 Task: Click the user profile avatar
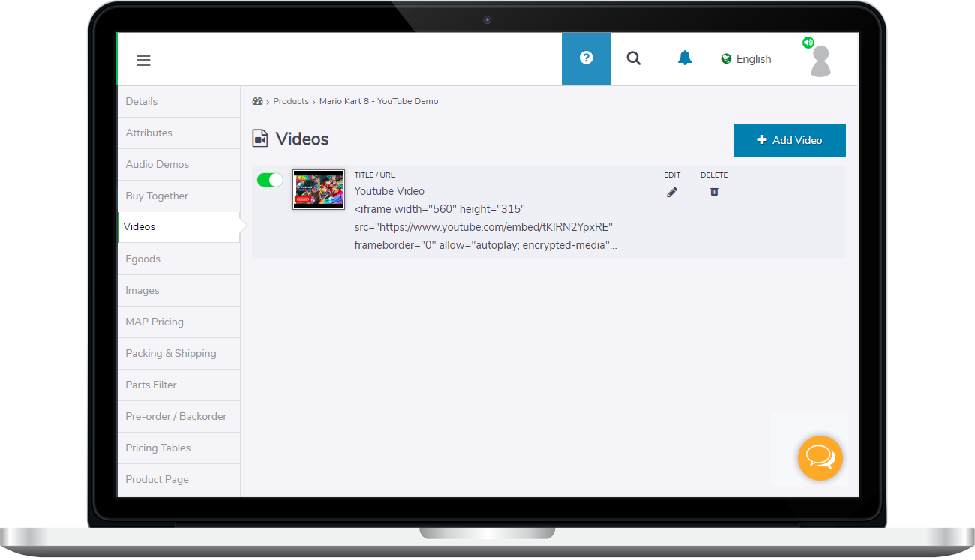(x=820, y=61)
